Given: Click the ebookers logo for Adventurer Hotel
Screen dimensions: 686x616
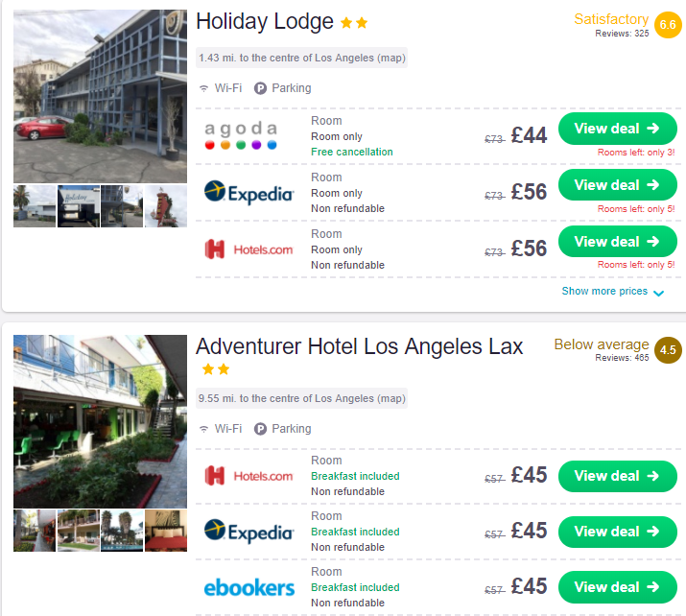Looking at the screenshot, I should [248, 587].
